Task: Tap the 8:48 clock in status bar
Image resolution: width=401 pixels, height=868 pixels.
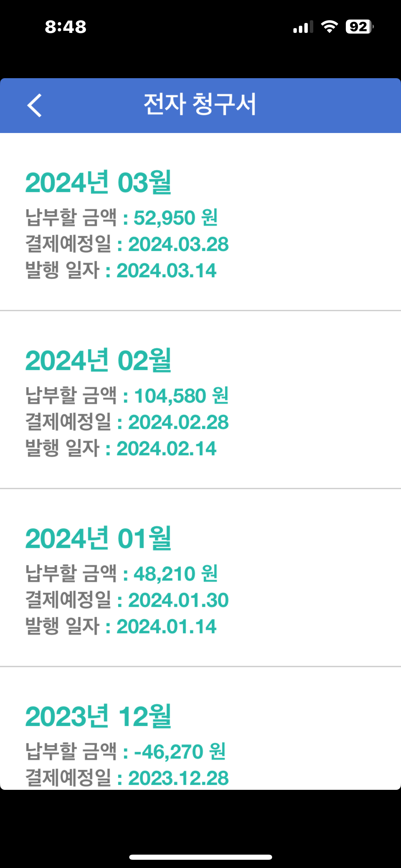Action: (x=65, y=27)
